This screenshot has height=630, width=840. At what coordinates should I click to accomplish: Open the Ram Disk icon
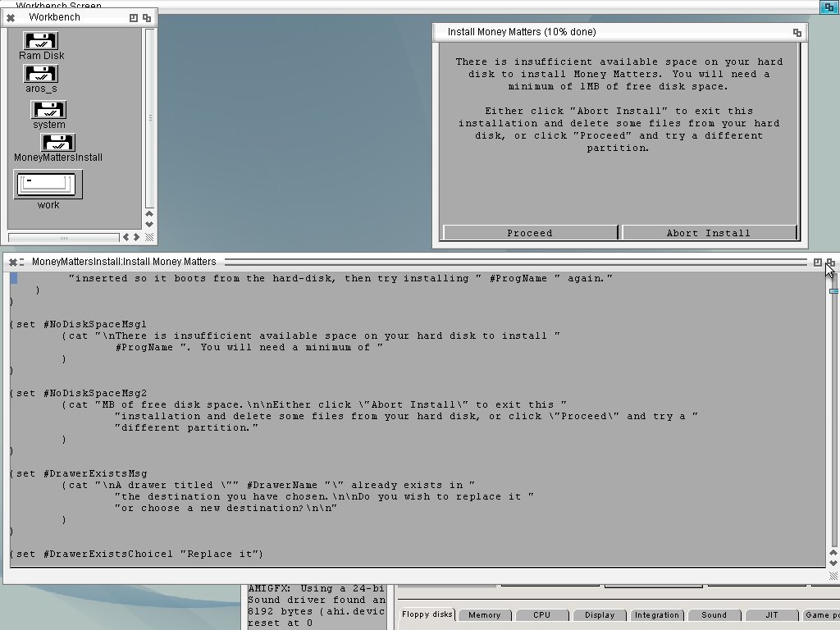(41, 42)
